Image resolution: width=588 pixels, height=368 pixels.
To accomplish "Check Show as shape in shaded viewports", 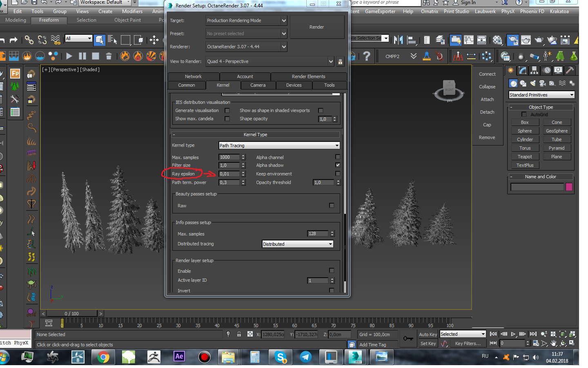I will coord(321,110).
